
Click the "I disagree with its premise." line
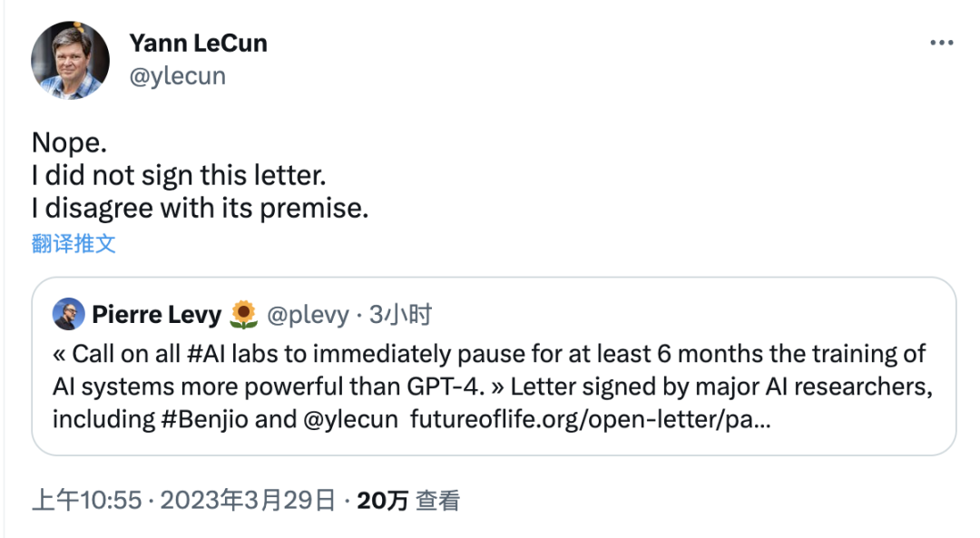[x=200, y=208]
